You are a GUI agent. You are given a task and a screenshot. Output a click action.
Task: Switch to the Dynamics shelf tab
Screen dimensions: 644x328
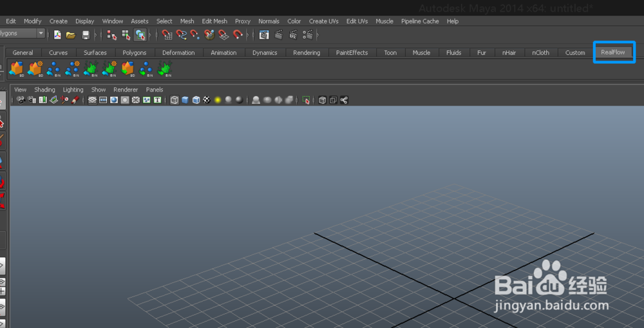click(265, 53)
